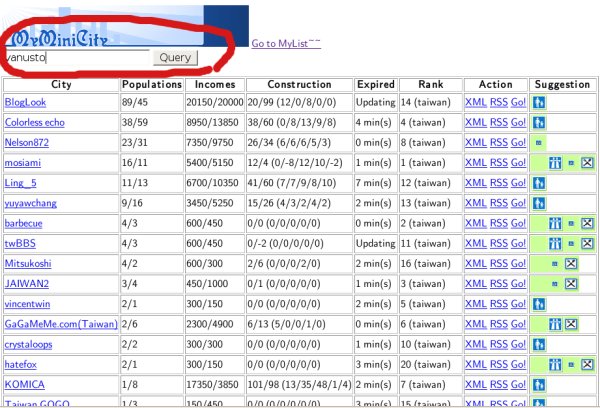
Task: Click Go! in the Nelson872 row
Action: tap(518, 143)
